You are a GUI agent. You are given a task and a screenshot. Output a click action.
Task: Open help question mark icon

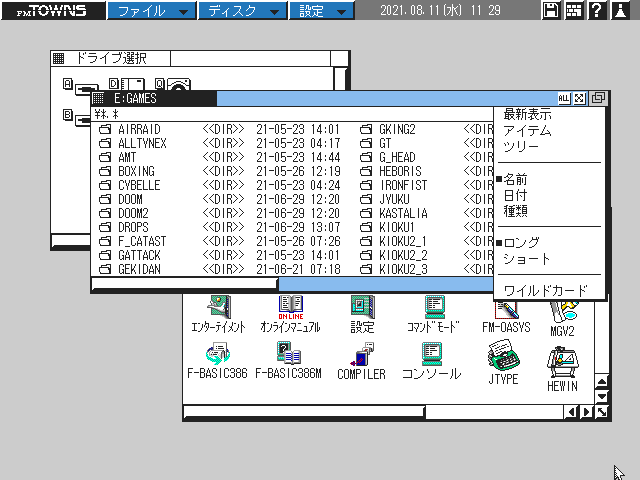(596, 10)
